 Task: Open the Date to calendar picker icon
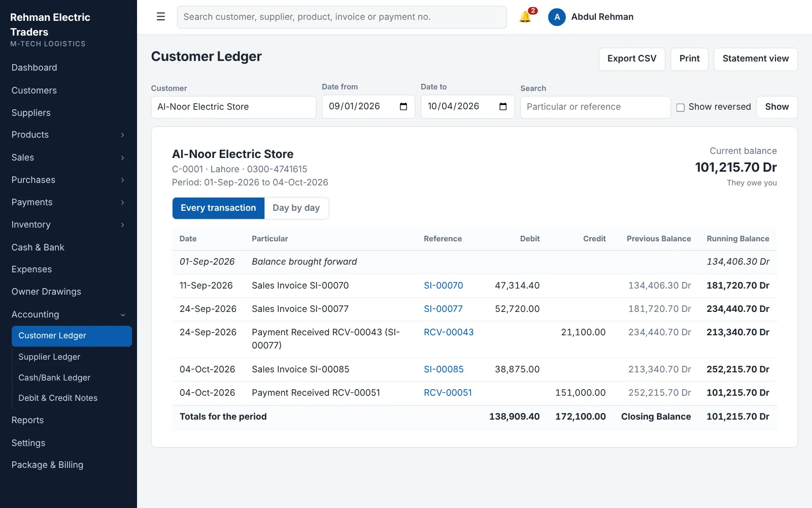click(x=503, y=107)
